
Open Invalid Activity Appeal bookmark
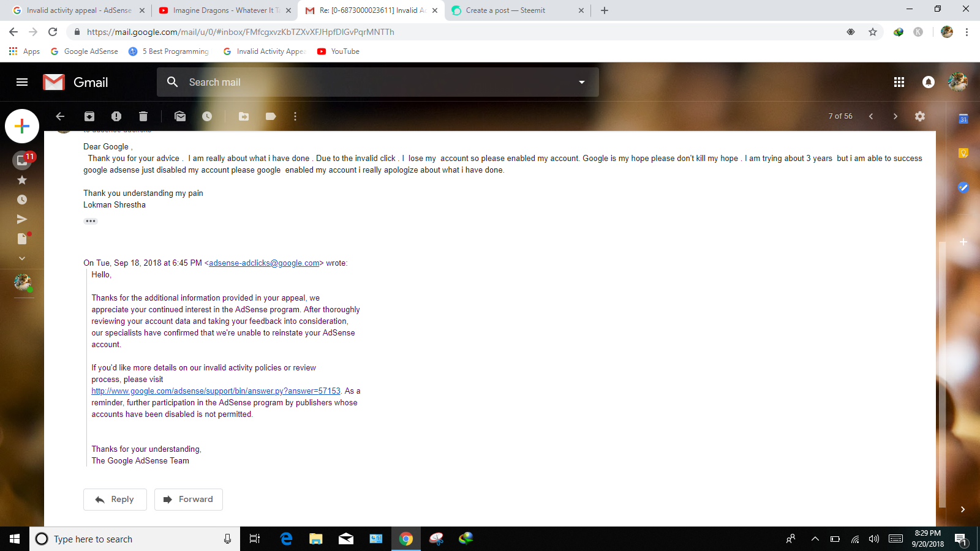point(265,51)
